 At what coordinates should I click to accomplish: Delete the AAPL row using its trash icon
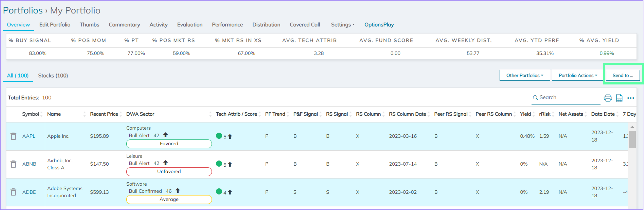tap(13, 136)
